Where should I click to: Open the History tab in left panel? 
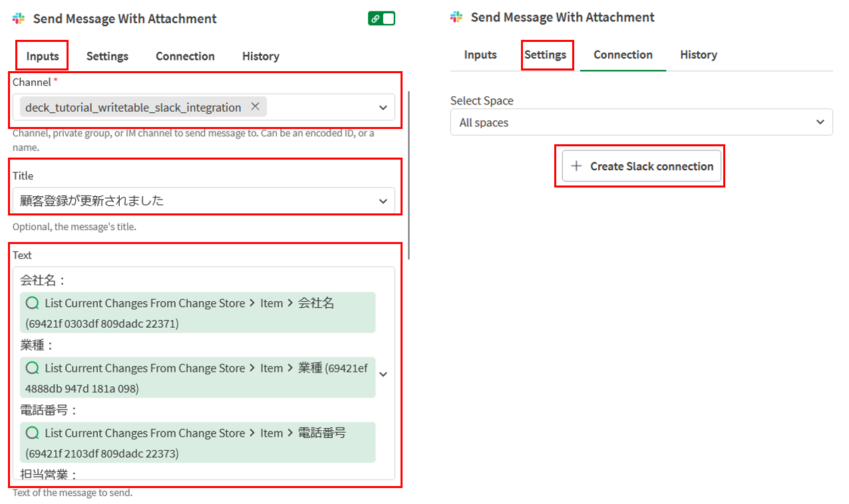260,56
